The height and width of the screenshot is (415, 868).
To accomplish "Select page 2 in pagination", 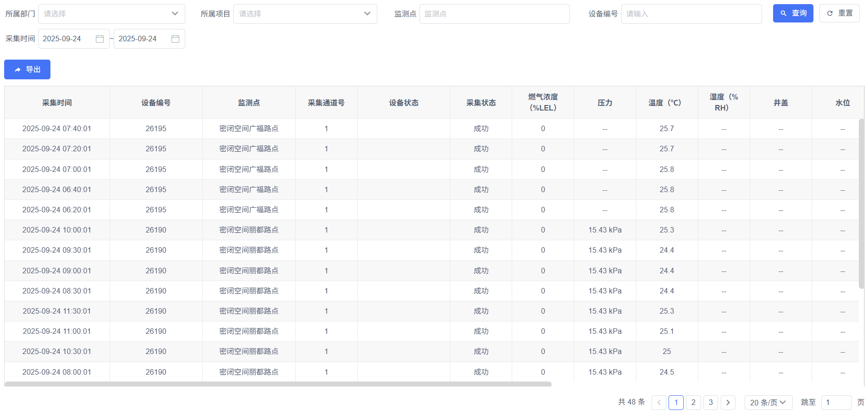I will tap(693, 402).
